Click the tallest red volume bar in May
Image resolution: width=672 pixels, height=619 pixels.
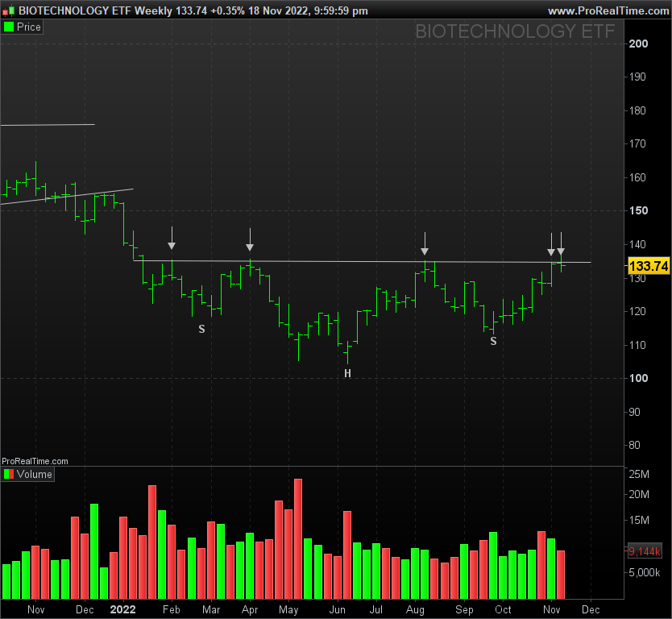pyautogui.click(x=298, y=539)
